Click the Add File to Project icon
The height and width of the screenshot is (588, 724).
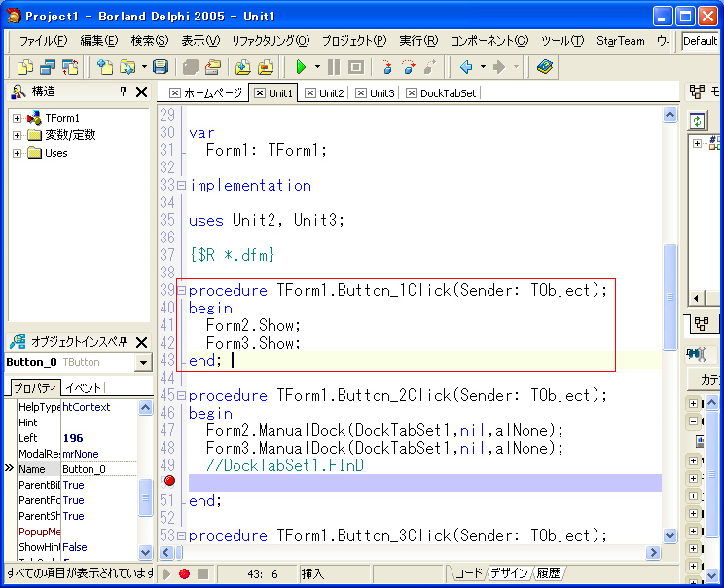click(243, 67)
